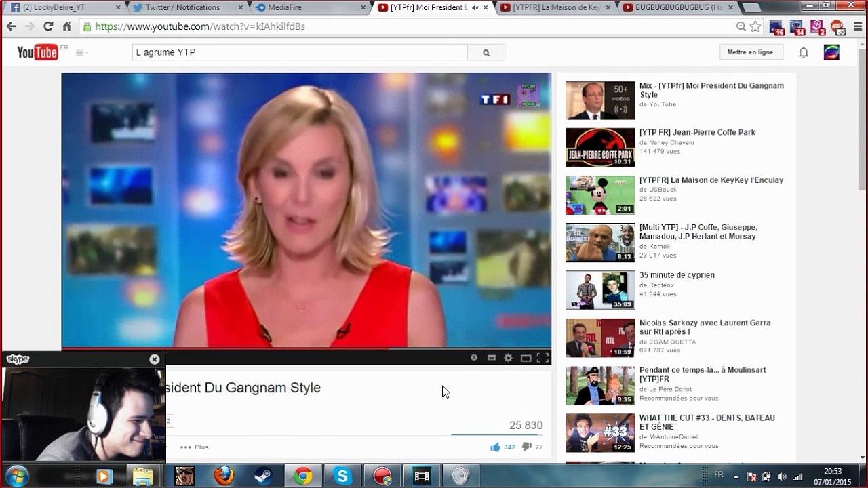Switch to La Maison de Key tab
The height and width of the screenshot is (488, 868).
(x=556, y=7)
